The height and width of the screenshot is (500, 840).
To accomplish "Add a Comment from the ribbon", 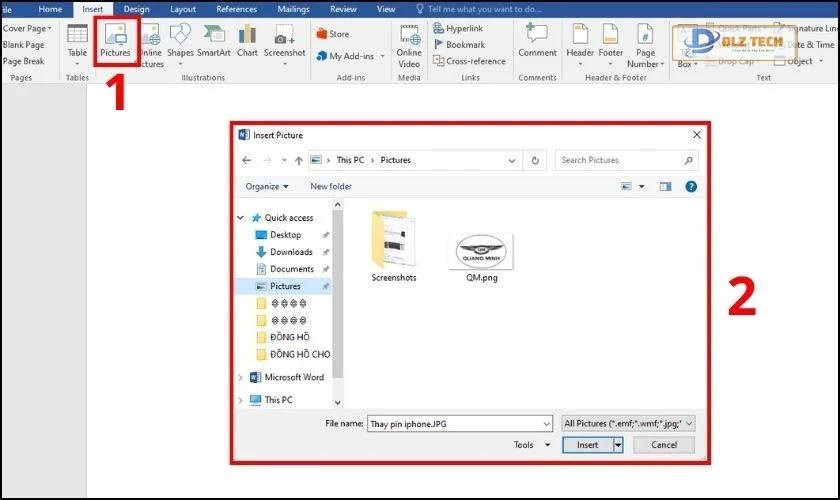I will coord(537,40).
